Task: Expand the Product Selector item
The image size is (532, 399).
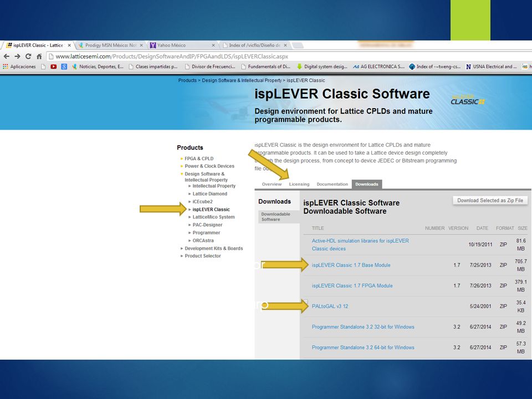Action: click(203, 256)
